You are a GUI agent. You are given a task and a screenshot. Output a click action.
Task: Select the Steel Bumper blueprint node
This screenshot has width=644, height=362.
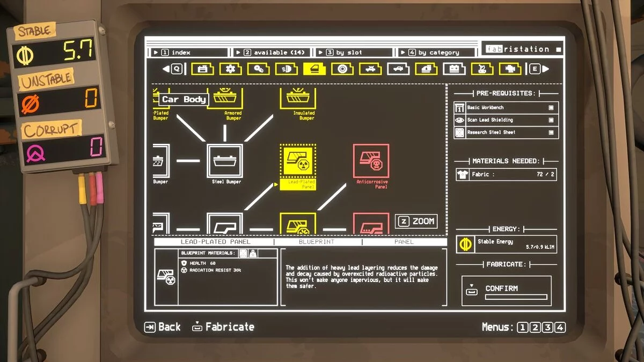pyautogui.click(x=225, y=161)
